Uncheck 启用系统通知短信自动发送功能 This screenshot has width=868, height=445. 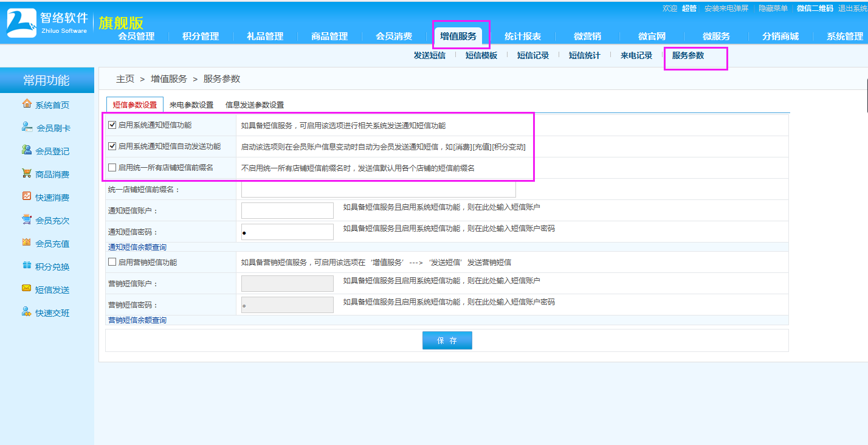pyautogui.click(x=112, y=146)
